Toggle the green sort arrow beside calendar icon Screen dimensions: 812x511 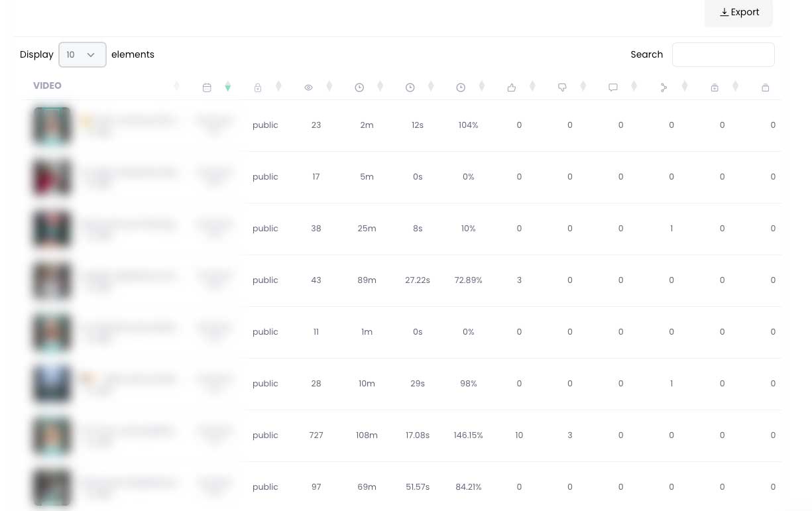227,87
